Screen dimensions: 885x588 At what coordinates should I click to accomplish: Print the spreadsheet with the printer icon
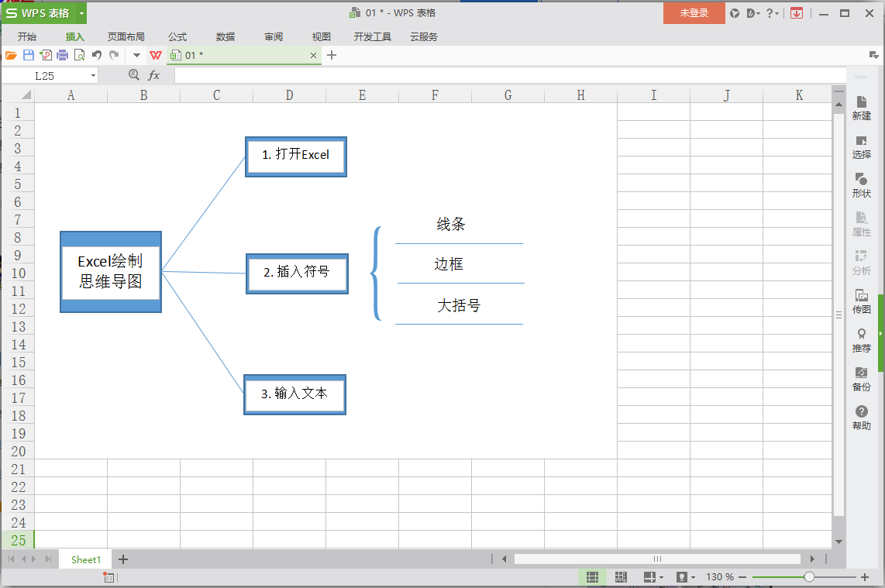(x=63, y=55)
